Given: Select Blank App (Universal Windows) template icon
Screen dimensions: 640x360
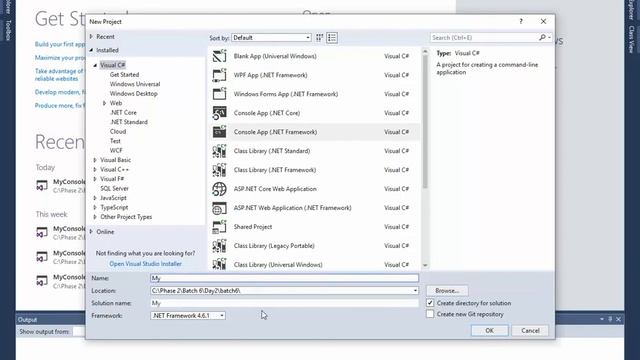Looking at the screenshot, I should pyautogui.click(x=219, y=56).
